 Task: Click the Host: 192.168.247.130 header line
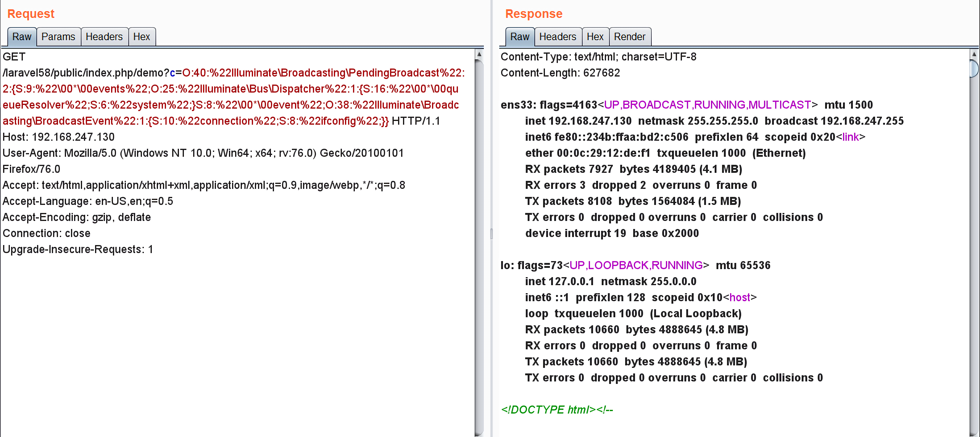(x=59, y=137)
